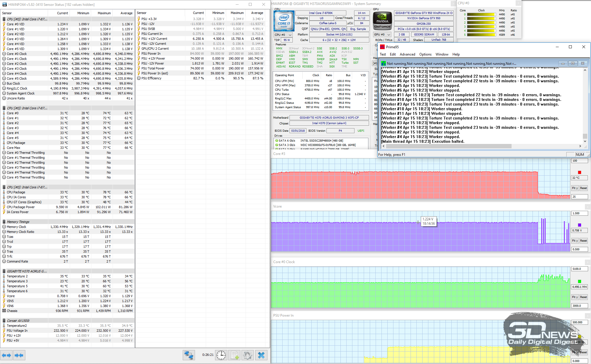
Task: Open the Advanced menu in Prime95
Action: 407,54
